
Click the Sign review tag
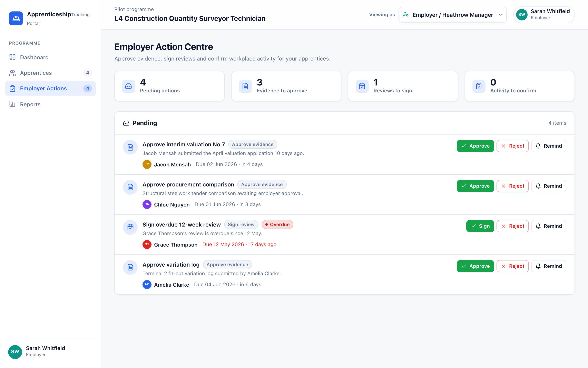point(241,224)
